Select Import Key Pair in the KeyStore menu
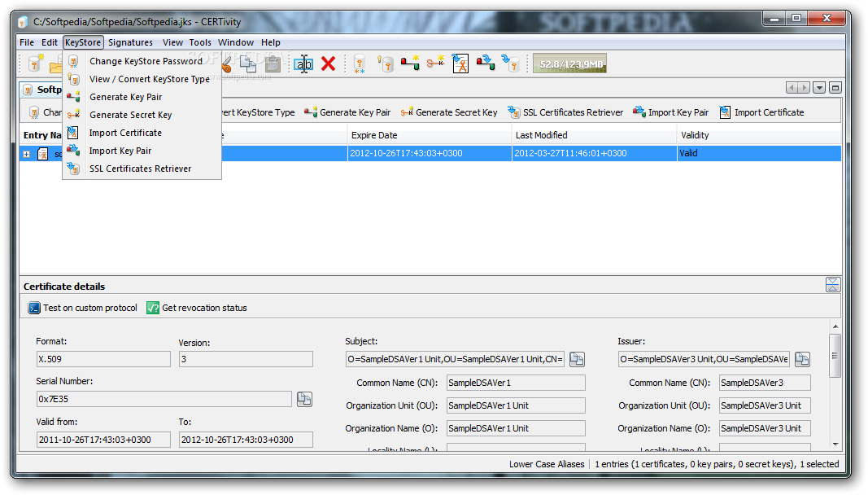Viewport: 868px width, 495px height. [142, 151]
